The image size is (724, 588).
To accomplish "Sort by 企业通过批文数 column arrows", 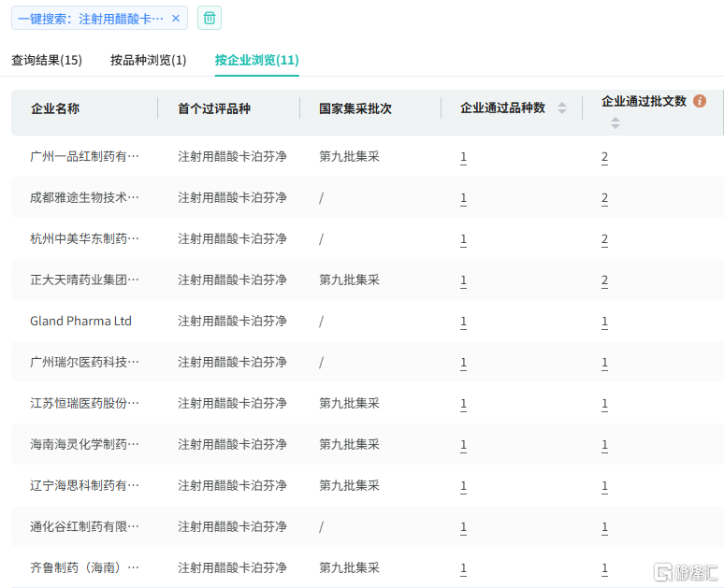I will [615, 122].
